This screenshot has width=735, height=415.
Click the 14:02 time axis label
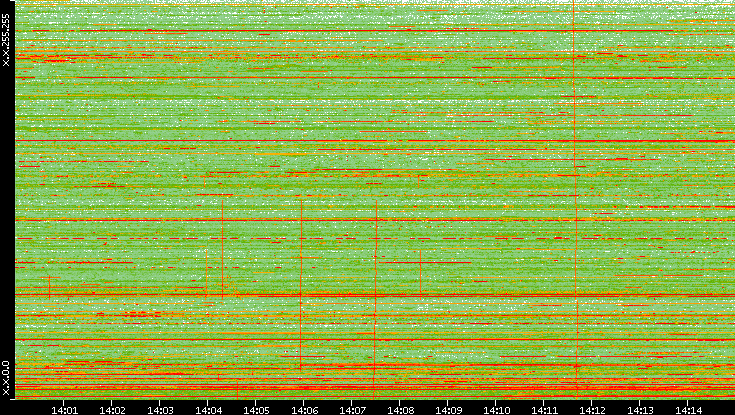point(112,410)
